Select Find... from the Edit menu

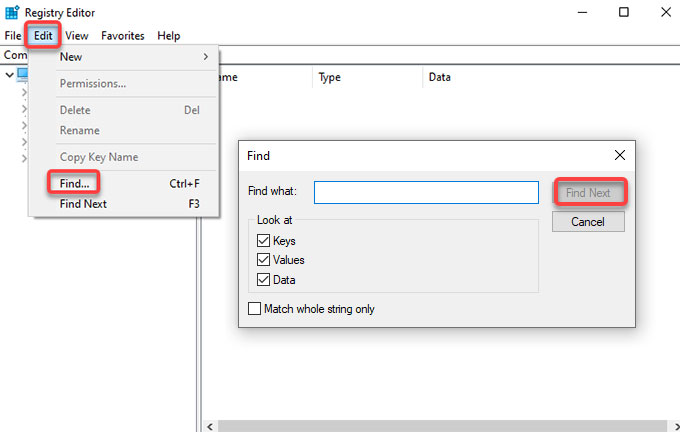pos(75,183)
